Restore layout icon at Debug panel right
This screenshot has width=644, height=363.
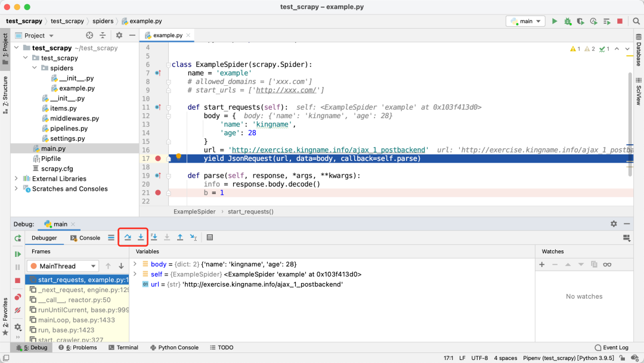point(627,238)
